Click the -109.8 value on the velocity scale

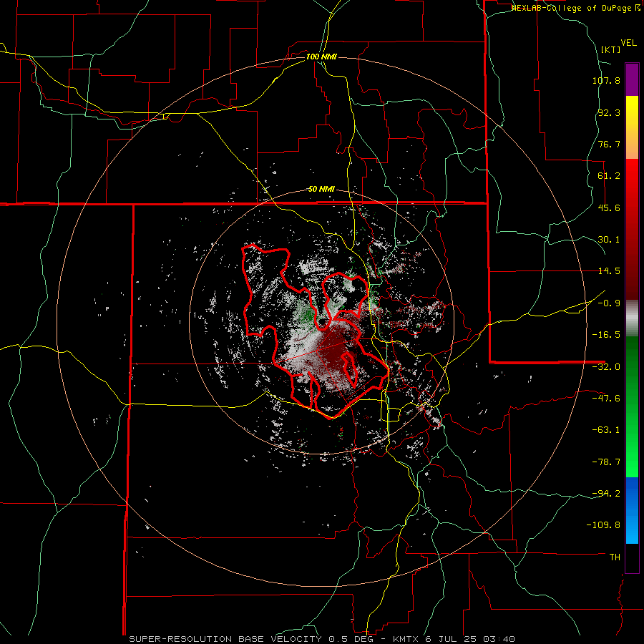[603, 525]
